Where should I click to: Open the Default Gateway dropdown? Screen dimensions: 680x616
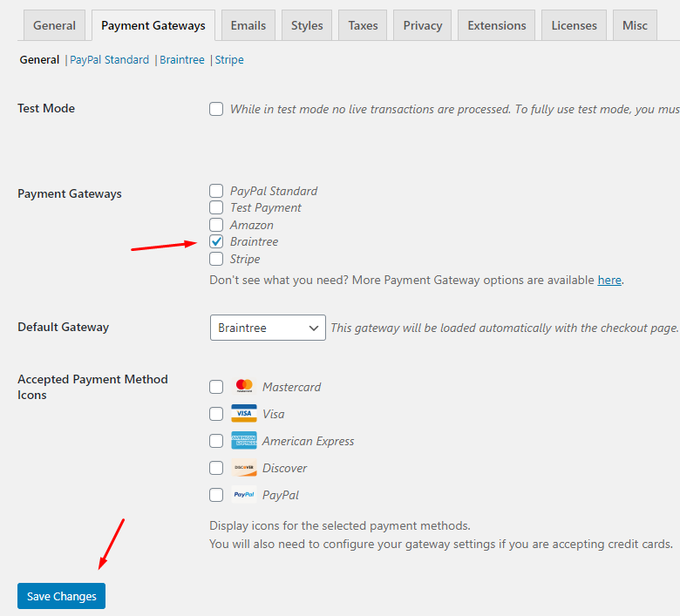pos(268,328)
